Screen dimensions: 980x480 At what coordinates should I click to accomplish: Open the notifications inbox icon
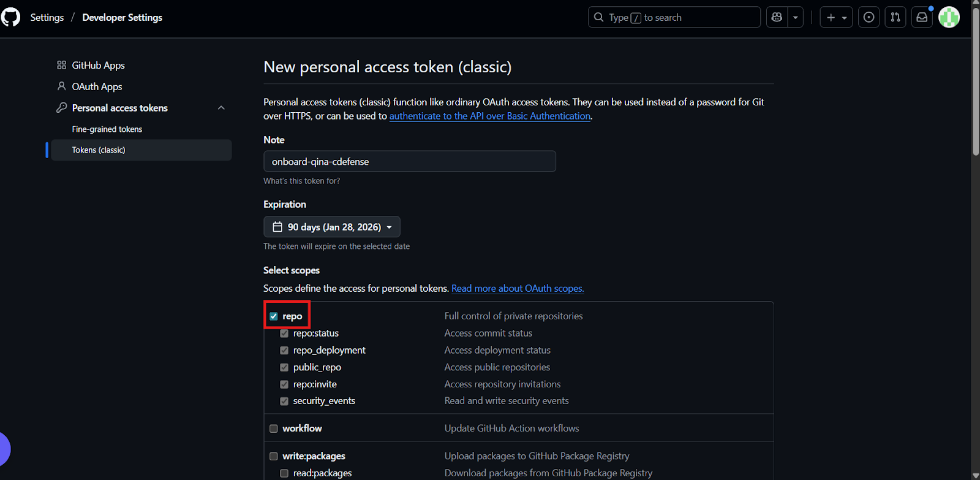pyautogui.click(x=922, y=17)
